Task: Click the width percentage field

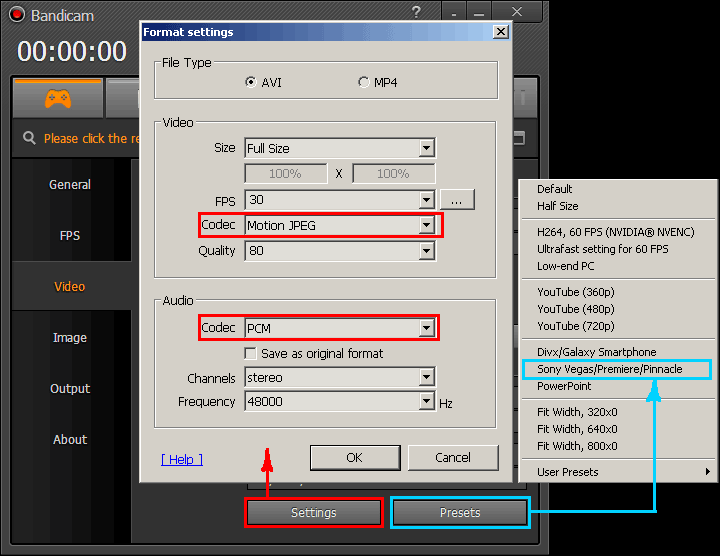Action: [286, 174]
